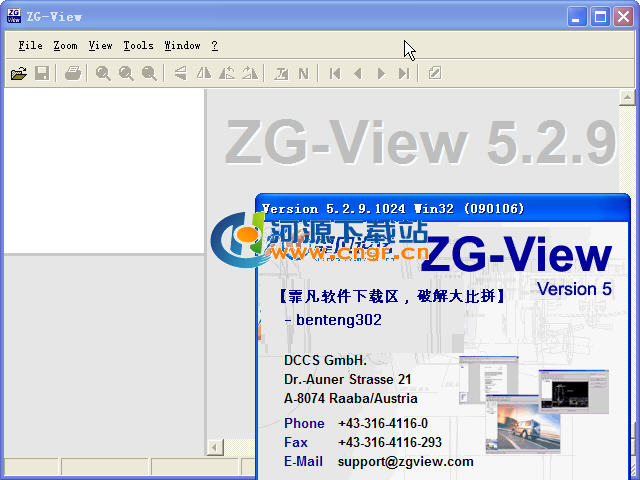
Task: Click the middle magnifier zoom icon
Action: pyautogui.click(x=126, y=73)
